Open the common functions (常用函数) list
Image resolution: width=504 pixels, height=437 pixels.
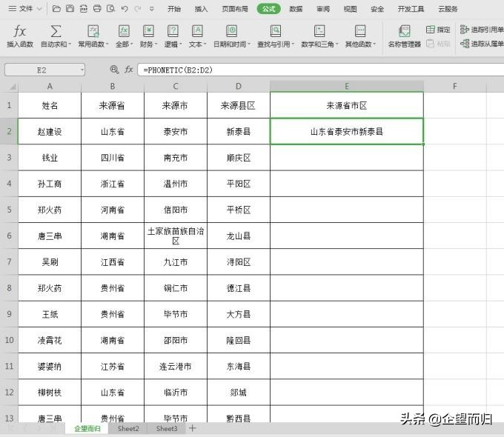click(x=93, y=36)
